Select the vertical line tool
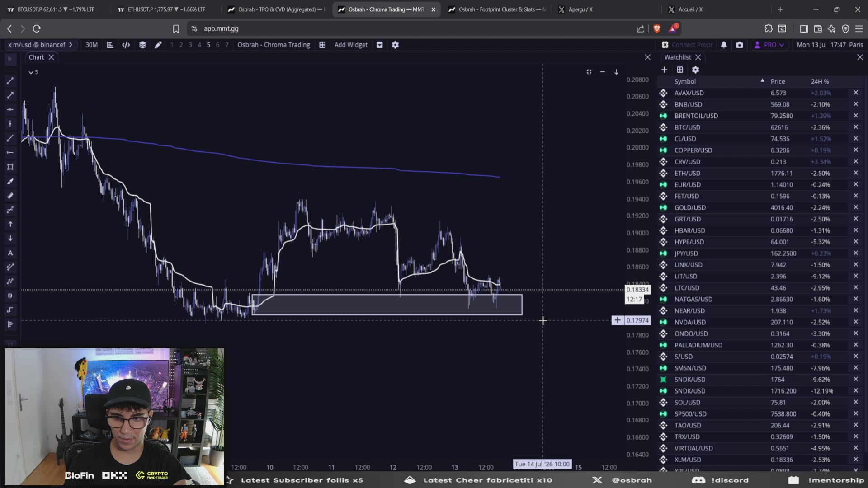The image size is (868, 488). [x=10, y=124]
